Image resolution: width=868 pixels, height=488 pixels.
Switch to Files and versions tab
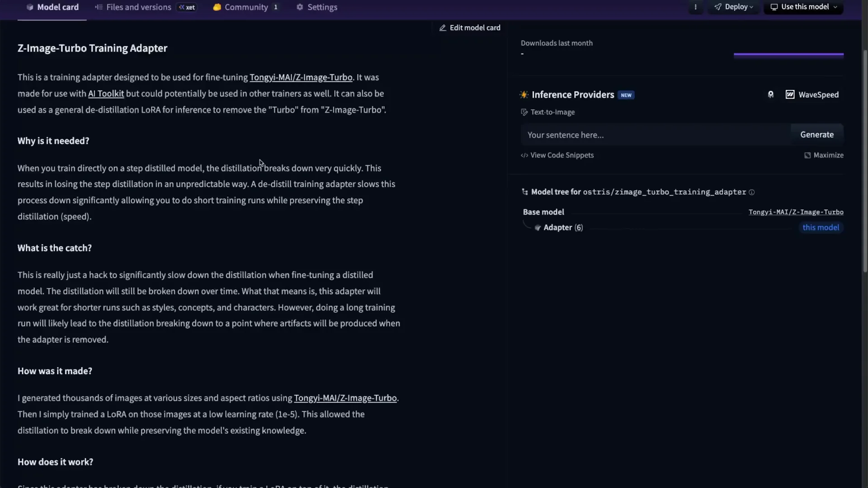tap(138, 7)
